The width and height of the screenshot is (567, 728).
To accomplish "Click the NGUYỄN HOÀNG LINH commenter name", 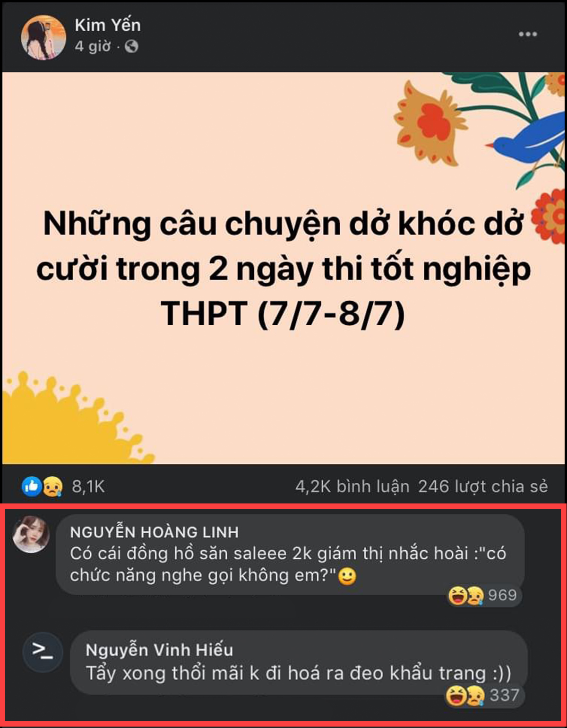I will (155, 532).
